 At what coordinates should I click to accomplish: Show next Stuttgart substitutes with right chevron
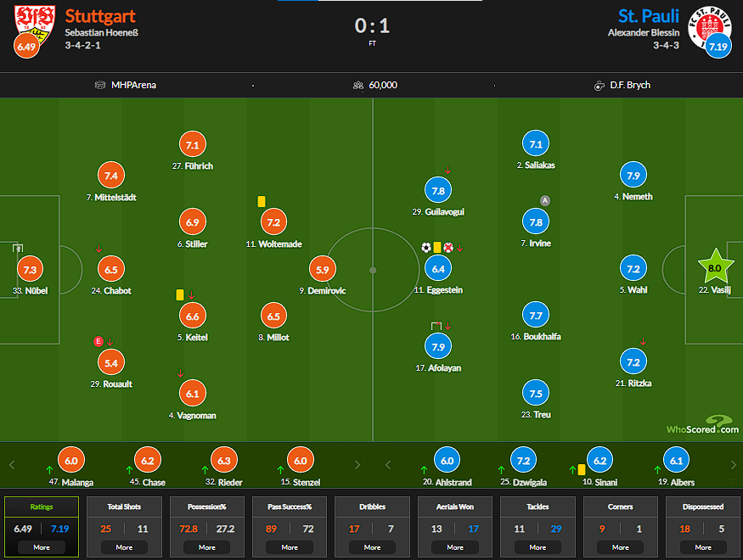[x=357, y=465]
